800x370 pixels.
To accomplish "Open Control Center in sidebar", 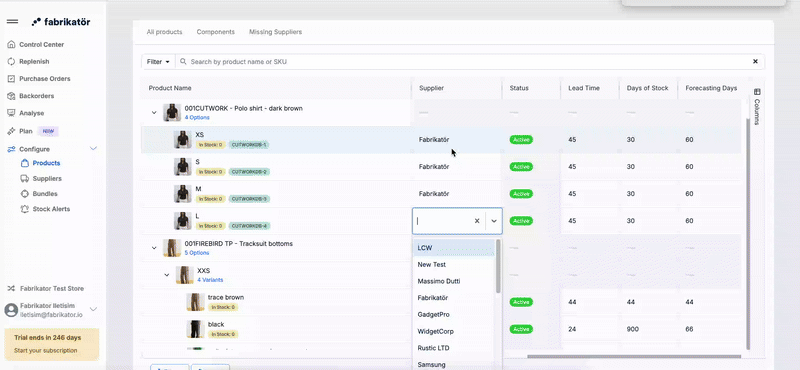I will [x=41, y=44].
